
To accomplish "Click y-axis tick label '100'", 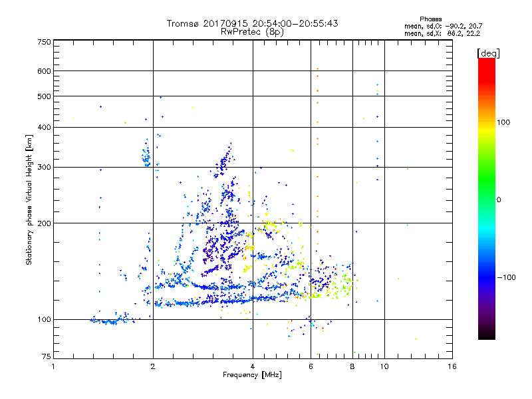I will [44, 320].
